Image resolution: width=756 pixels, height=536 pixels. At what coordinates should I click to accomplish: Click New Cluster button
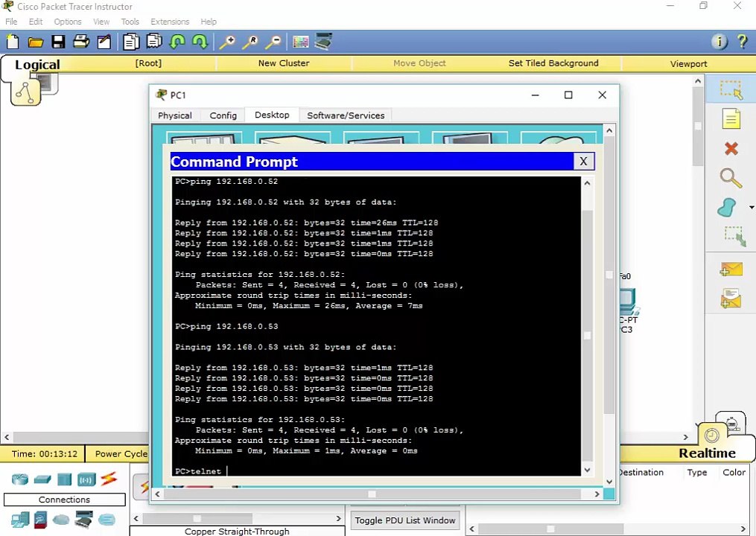284,63
